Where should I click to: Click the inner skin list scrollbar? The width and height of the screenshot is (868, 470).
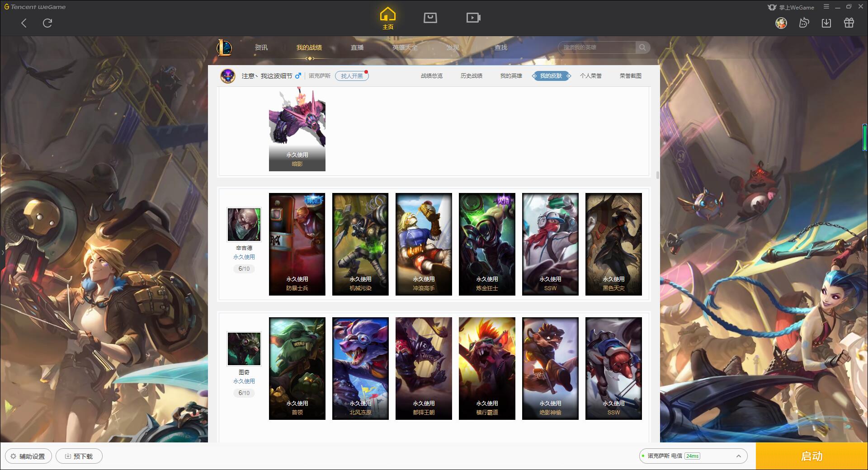[657, 175]
